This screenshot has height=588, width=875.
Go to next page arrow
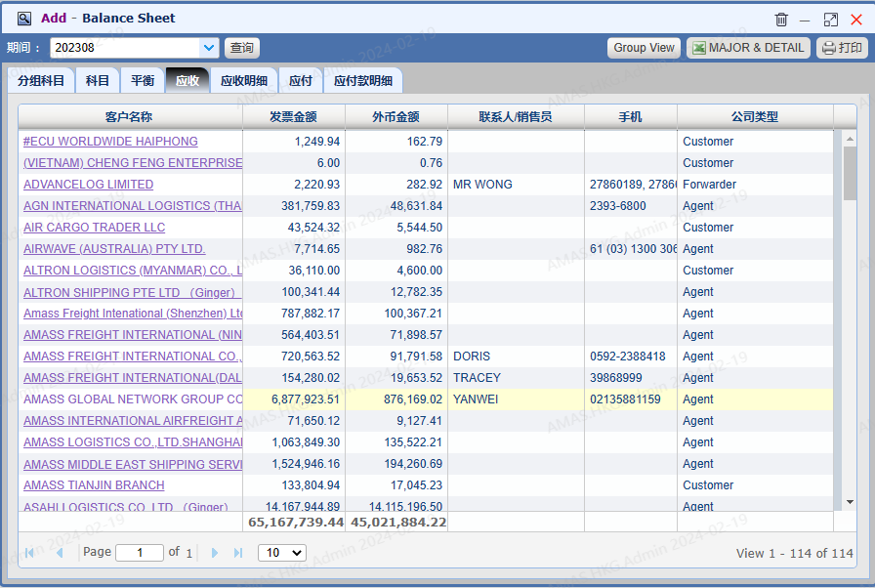pos(214,552)
